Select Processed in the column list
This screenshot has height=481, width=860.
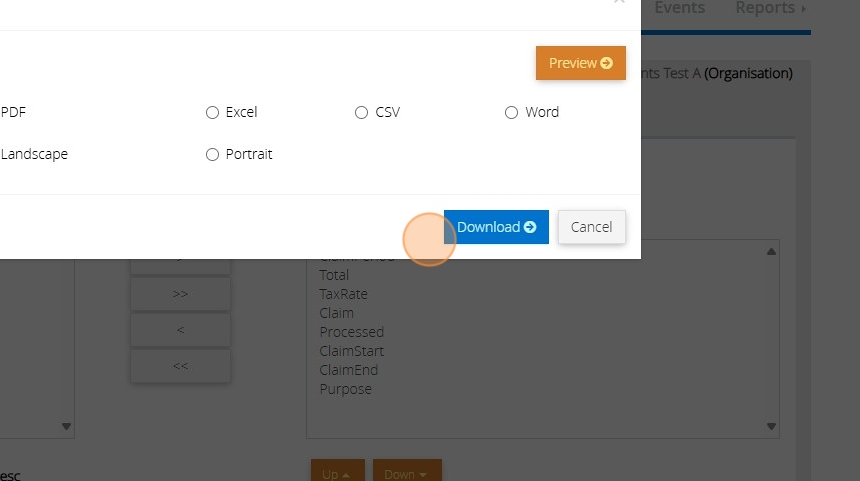(351, 332)
